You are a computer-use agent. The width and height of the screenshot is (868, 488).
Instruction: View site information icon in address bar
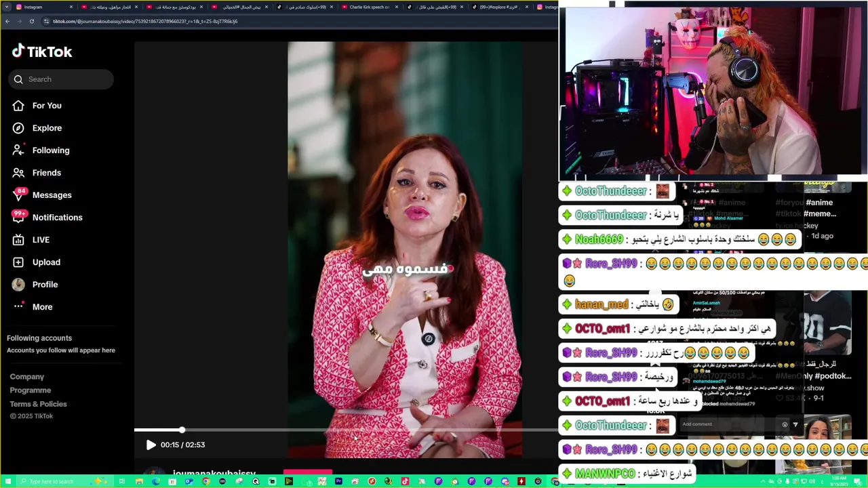coord(46,21)
